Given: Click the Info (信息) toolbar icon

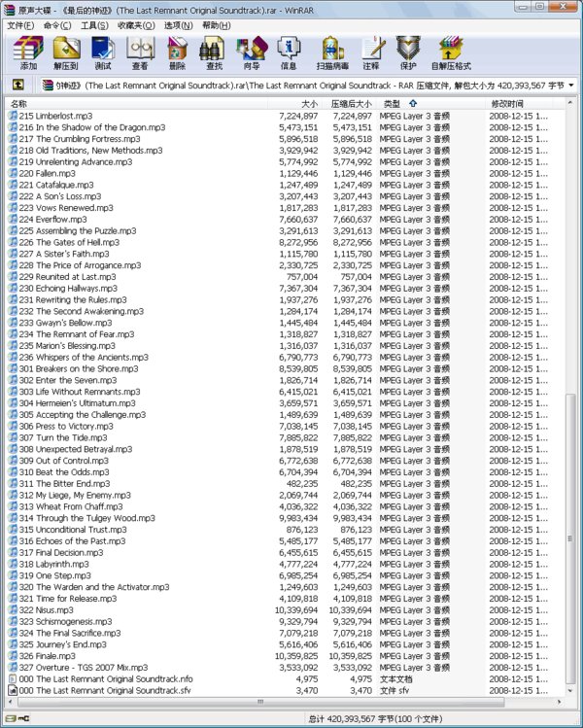Looking at the screenshot, I should pos(289,49).
